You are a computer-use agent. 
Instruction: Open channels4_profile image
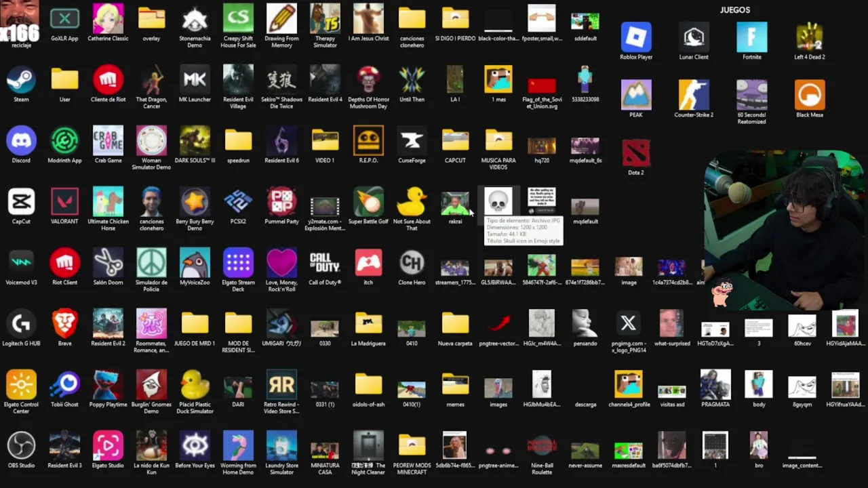click(x=629, y=385)
